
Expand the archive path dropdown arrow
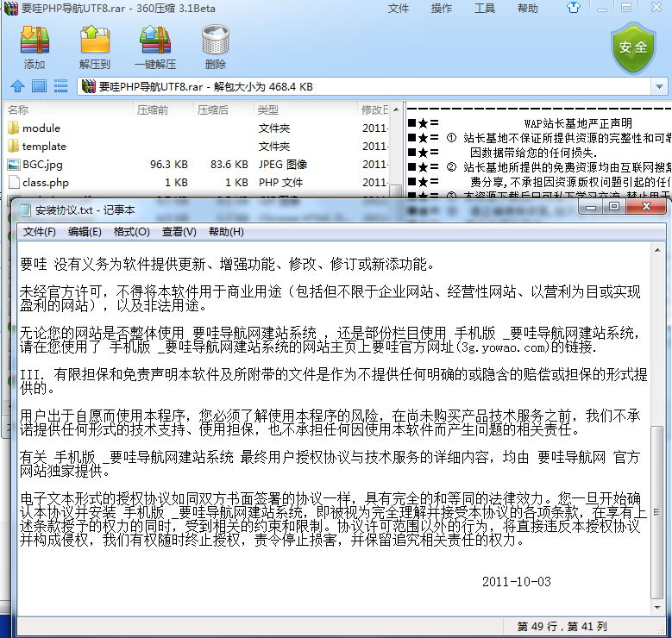659,86
